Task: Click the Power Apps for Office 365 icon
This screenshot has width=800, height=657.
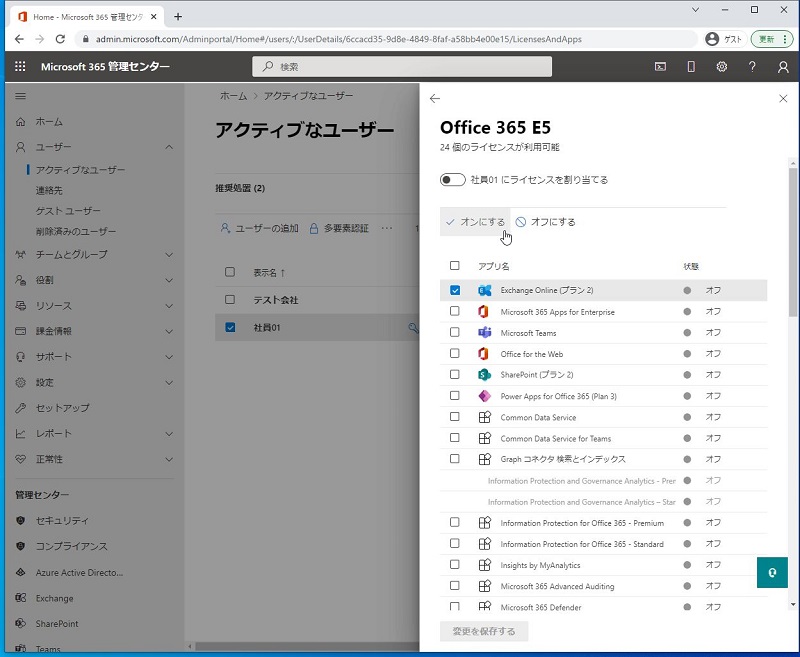Action: [x=485, y=396]
